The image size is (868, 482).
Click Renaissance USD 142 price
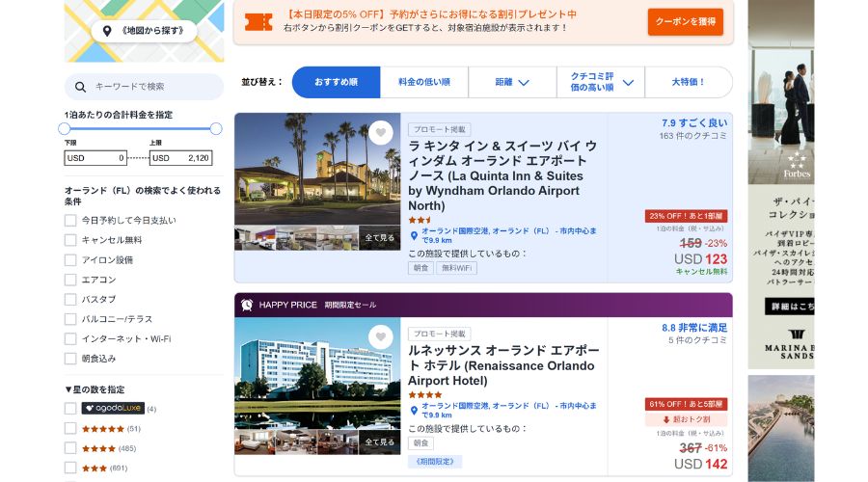[x=700, y=464]
